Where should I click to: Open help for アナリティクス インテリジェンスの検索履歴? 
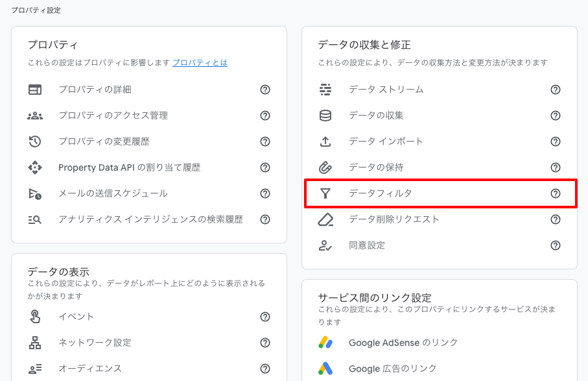(265, 219)
